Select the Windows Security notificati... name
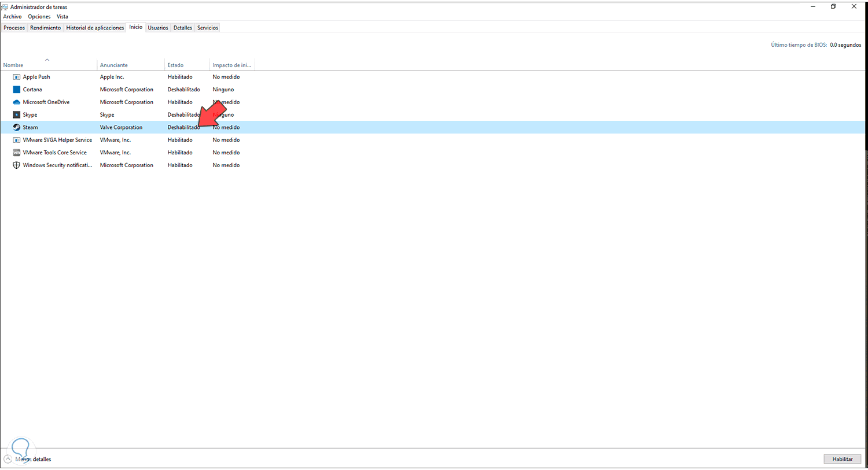Image resolution: width=868 pixels, height=470 pixels. click(57, 165)
